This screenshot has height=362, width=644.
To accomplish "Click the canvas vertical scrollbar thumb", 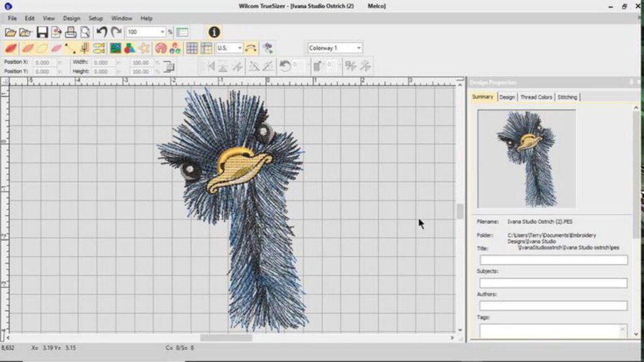I will coord(460,211).
